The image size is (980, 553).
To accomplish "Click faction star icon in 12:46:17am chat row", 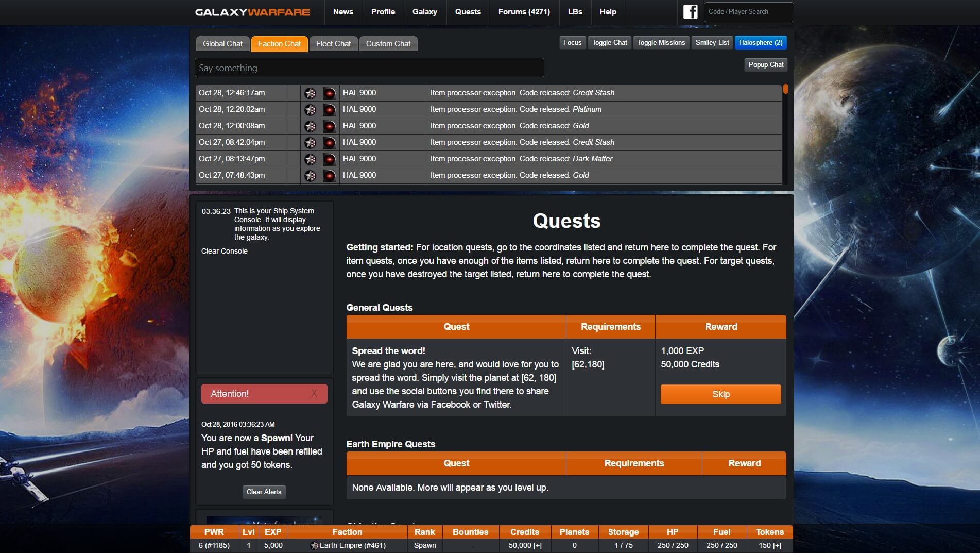I will point(310,93).
